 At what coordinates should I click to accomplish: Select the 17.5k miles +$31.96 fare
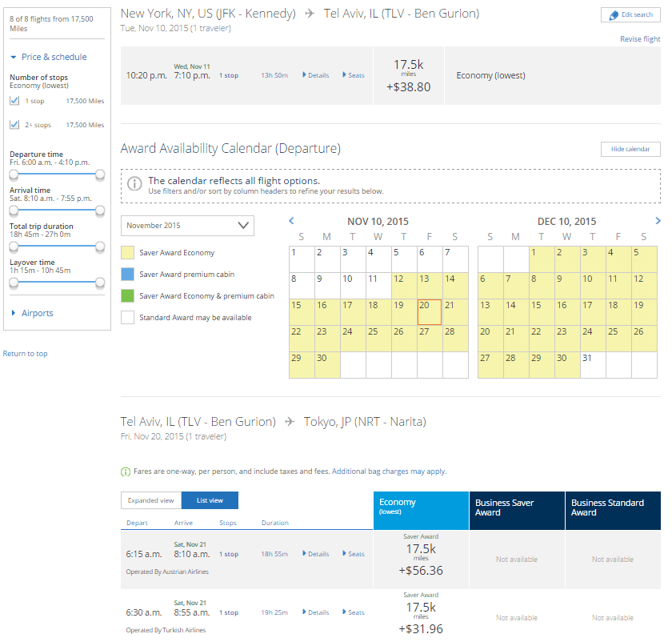(421, 617)
